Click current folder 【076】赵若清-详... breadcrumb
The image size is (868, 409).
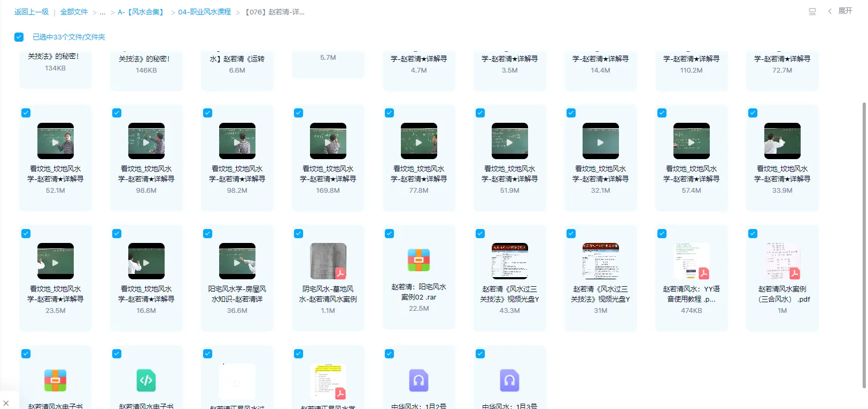[274, 12]
